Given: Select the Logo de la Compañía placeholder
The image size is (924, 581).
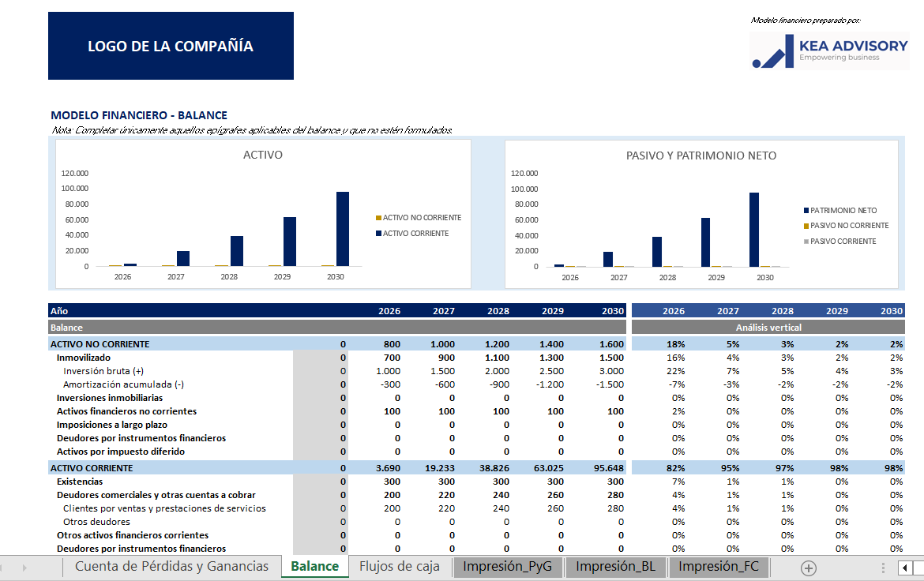Looking at the screenshot, I should [171, 46].
